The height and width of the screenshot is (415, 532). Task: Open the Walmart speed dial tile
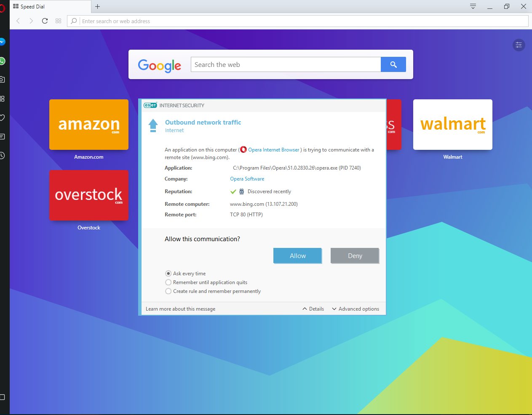pos(453,125)
